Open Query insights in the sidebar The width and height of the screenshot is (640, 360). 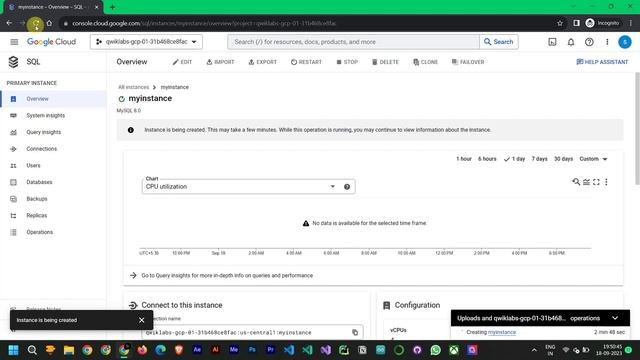coord(53,132)
